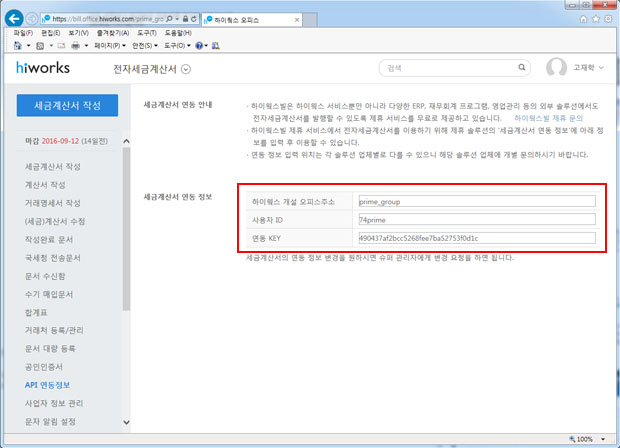The height and width of the screenshot is (448, 620).
Task: Click the magnifier icon in the 검색 box
Action: (x=522, y=68)
